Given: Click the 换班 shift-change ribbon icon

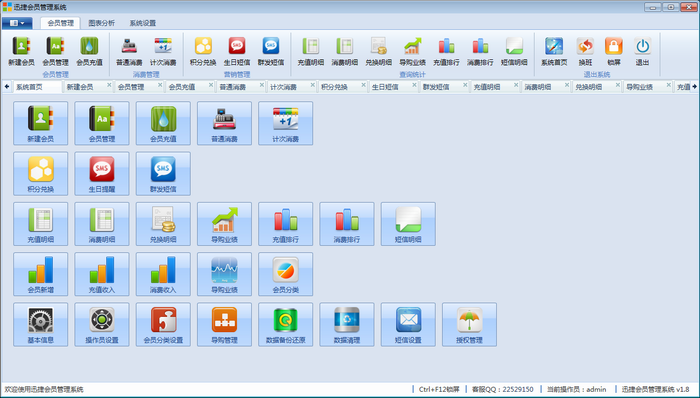Looking at the screenshot, I should [x=585, y=52].
